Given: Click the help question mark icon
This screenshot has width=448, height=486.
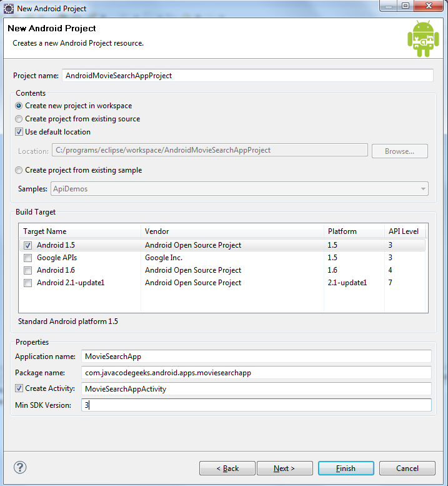Looking at the screenshot, I should [20, 467].
